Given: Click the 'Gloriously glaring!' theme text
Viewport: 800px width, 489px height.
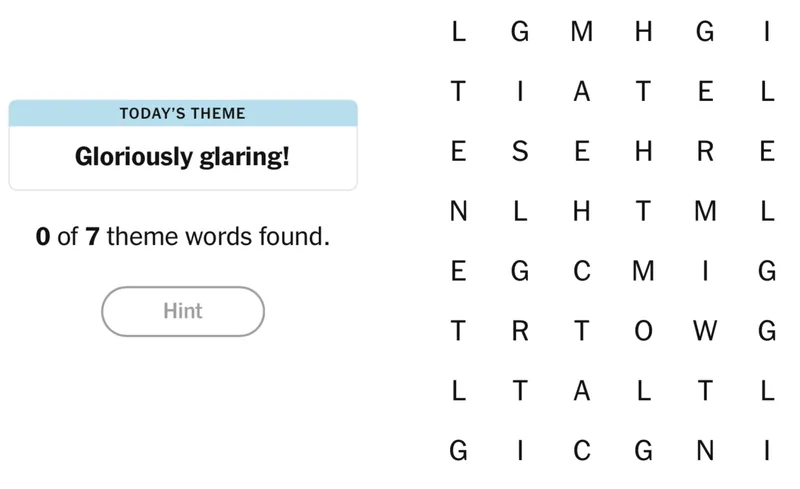Looking at the screenshot, I should point(183,157).
